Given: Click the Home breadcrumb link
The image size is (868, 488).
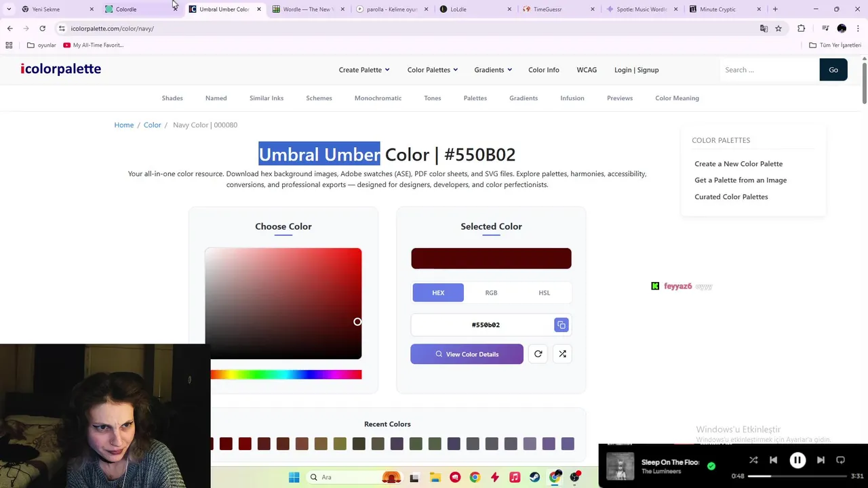Looking at the screenshot, I should tap(123, 125).
